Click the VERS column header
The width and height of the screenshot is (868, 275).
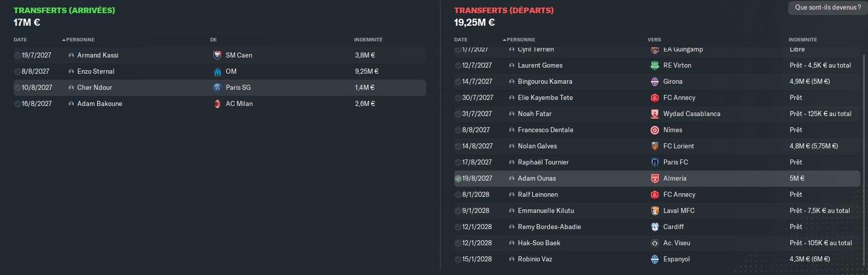click(x=654, y=40)
